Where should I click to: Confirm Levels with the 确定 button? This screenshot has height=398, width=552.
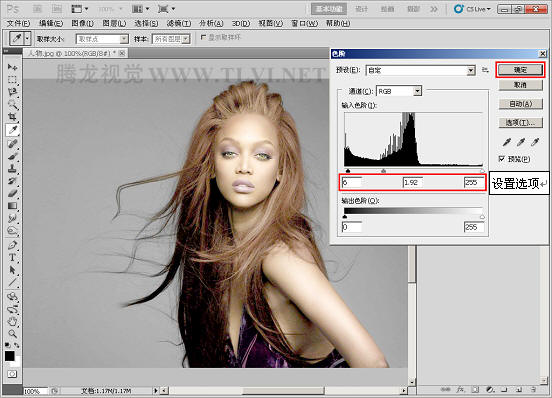click(x=520, y=70)
